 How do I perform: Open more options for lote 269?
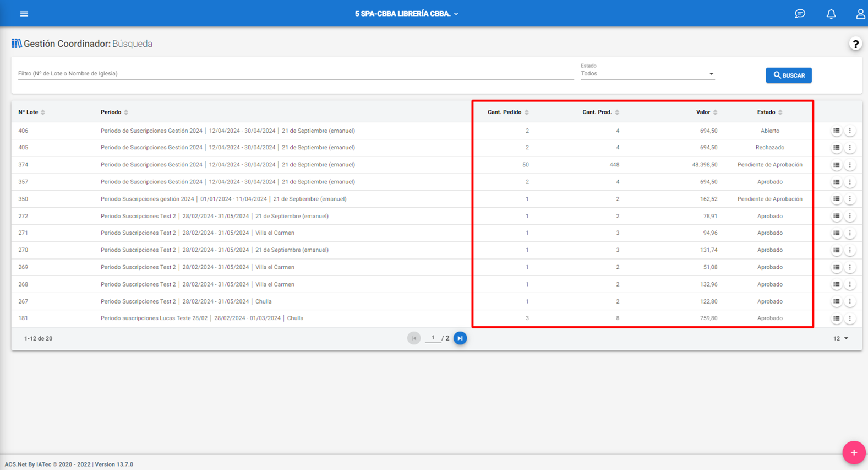coord(850,267)
